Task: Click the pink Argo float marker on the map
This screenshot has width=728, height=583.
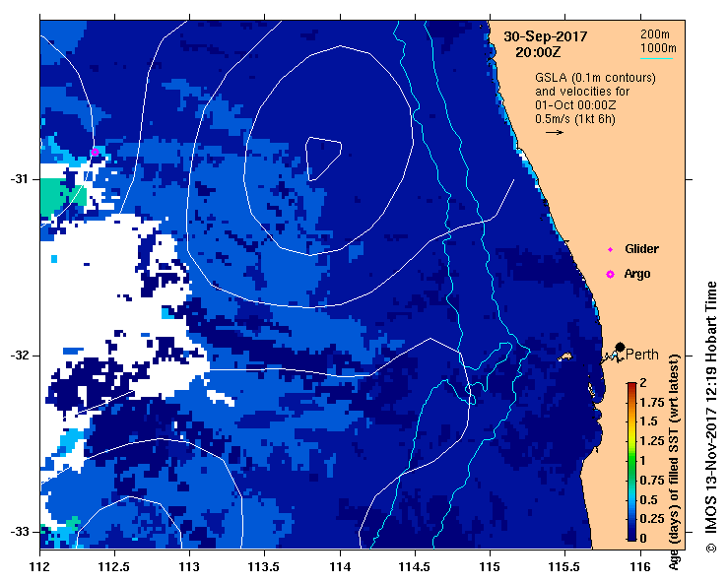Action: pos(95,152)
